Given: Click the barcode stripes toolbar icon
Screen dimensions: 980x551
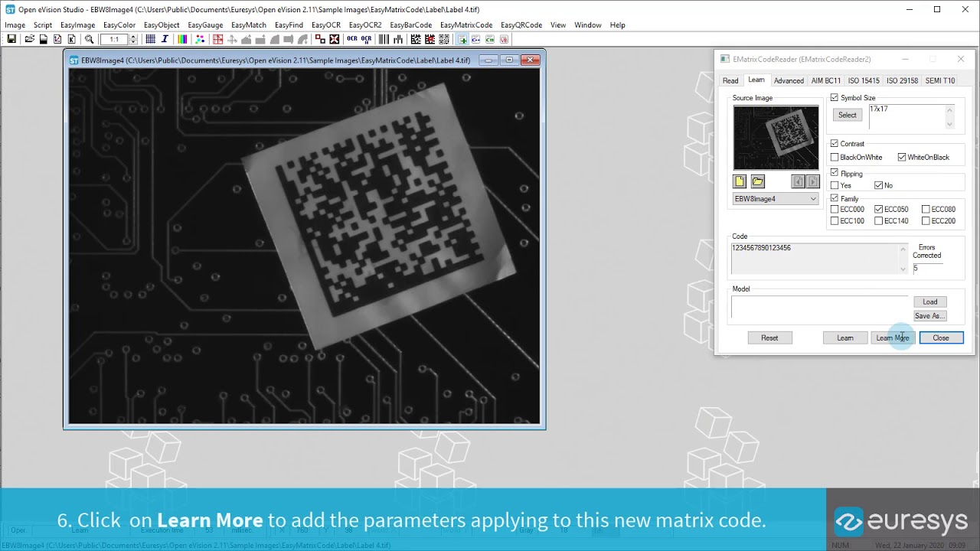Looking at the screenshot, I should pyautogui.click(x=384, y=39).
